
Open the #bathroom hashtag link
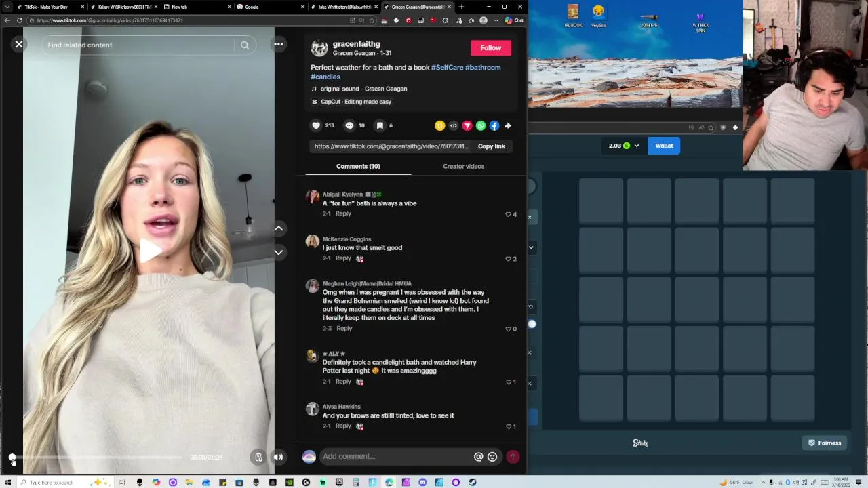[x=483, y=68]
